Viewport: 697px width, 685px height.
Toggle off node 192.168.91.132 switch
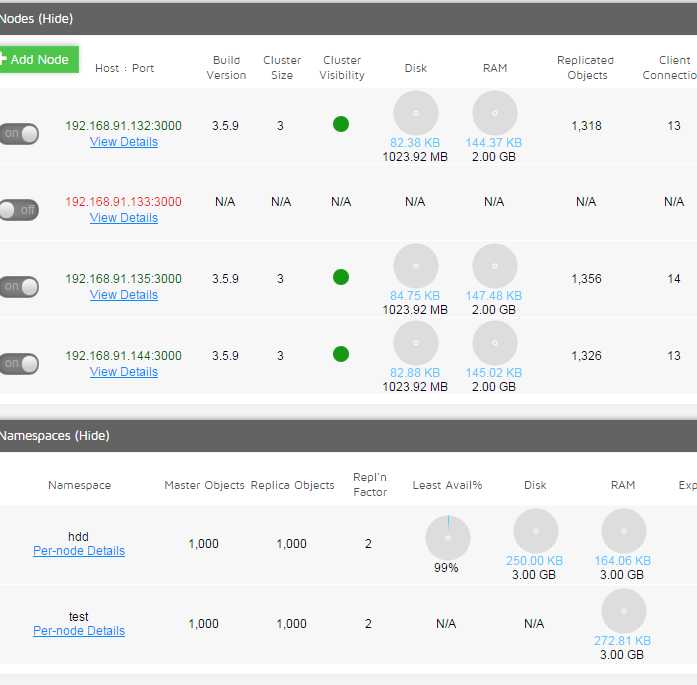[19, 133]
